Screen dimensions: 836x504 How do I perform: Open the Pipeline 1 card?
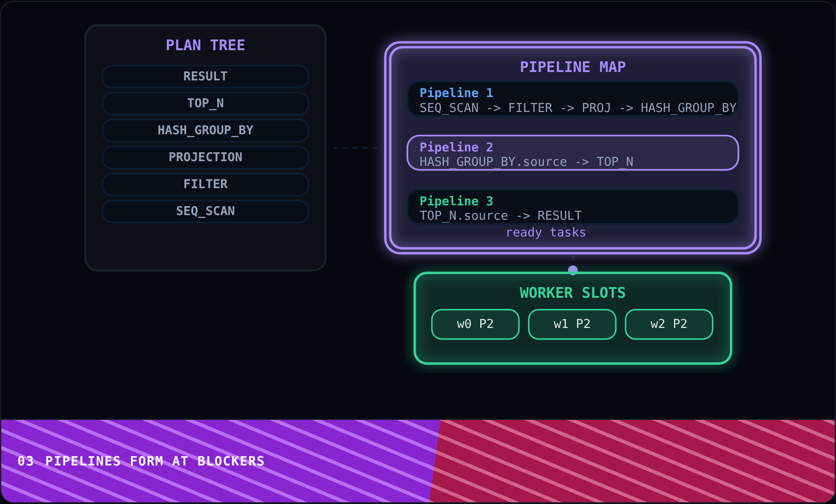tap(573, 99)
